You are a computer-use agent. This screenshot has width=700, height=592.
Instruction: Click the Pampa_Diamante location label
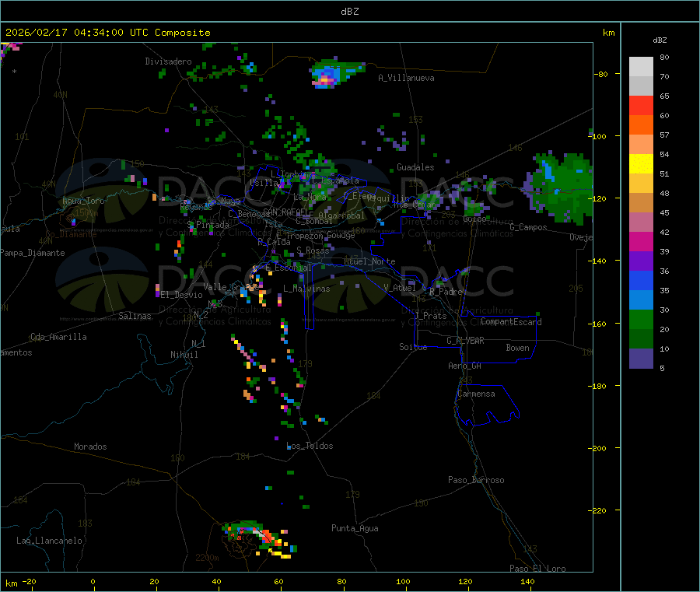point(32,253)
